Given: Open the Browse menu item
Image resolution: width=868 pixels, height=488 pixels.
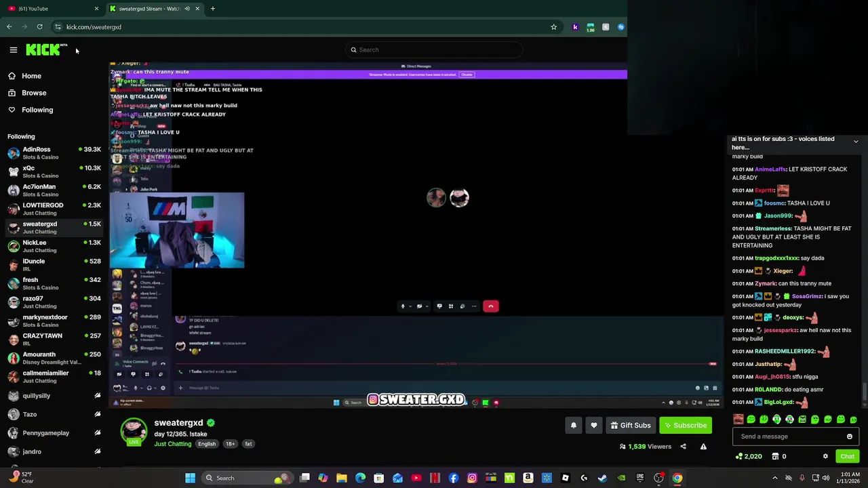Looking at the screenshot, I should tap(34, 93).
